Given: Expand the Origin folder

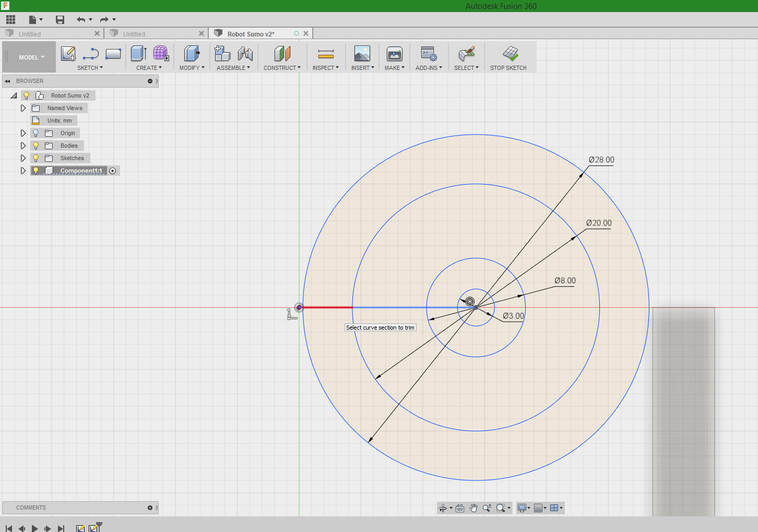Looking at the screenshot, I should (x=23, y=133).
